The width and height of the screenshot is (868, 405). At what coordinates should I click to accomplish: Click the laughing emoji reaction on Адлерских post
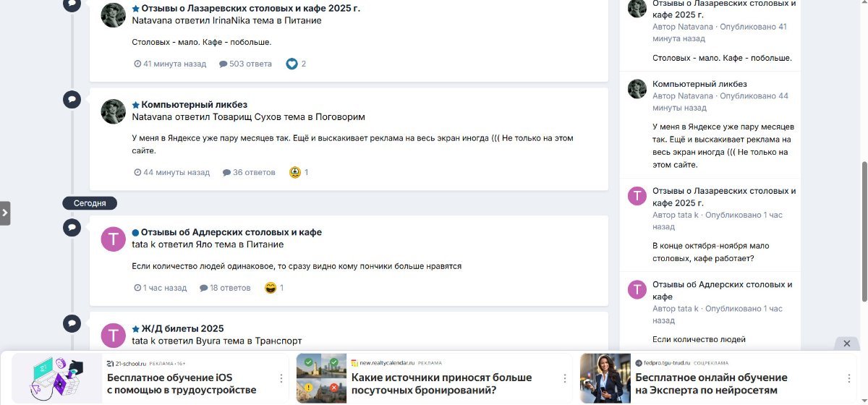pyautogui.click(x=271, y=288)
